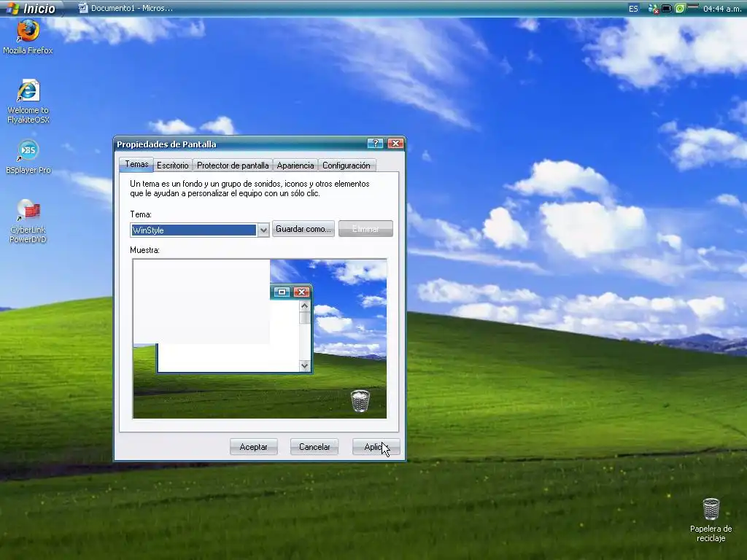Click the help question mark button

click(376, 144)
